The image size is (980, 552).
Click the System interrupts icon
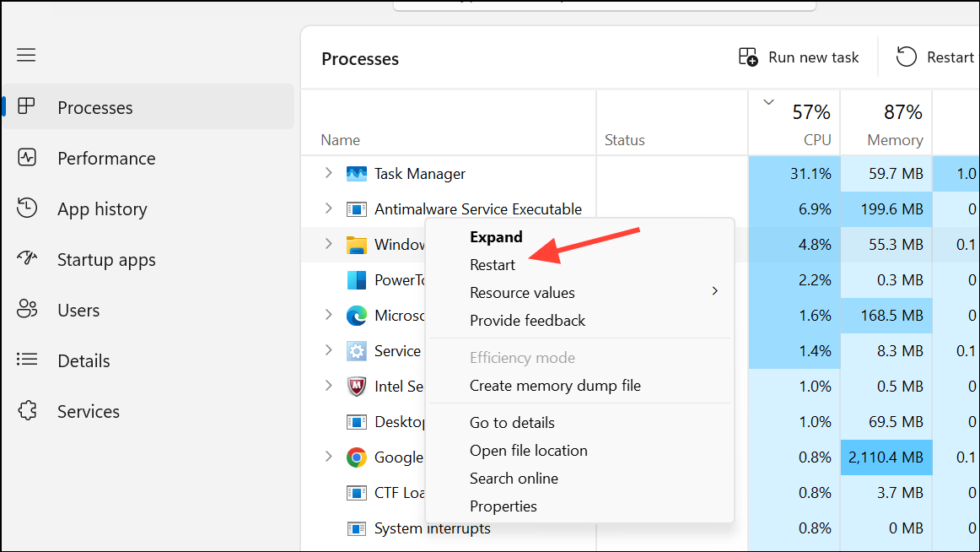[x=356, y=528]
